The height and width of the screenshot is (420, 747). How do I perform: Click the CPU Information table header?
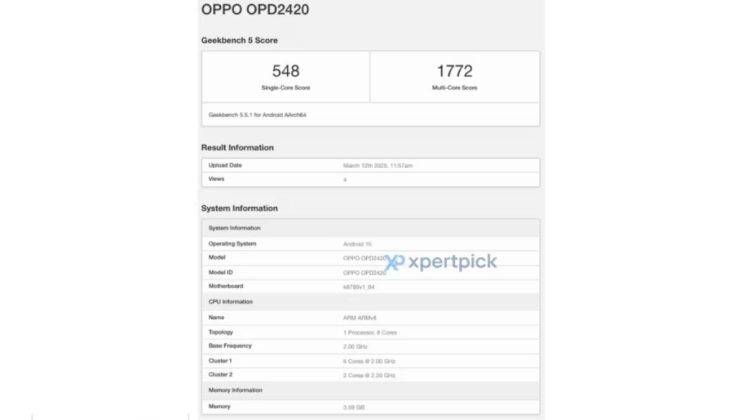tap(230, 301)
